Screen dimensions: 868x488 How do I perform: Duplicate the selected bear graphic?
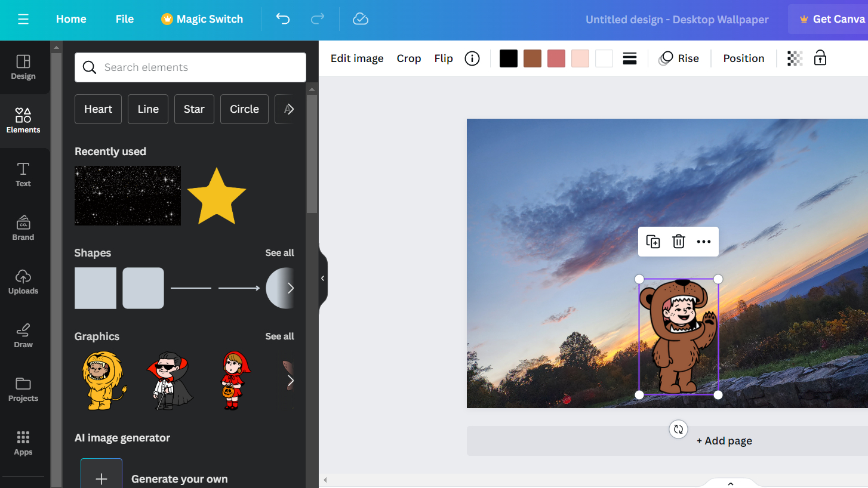pos(653,242)
